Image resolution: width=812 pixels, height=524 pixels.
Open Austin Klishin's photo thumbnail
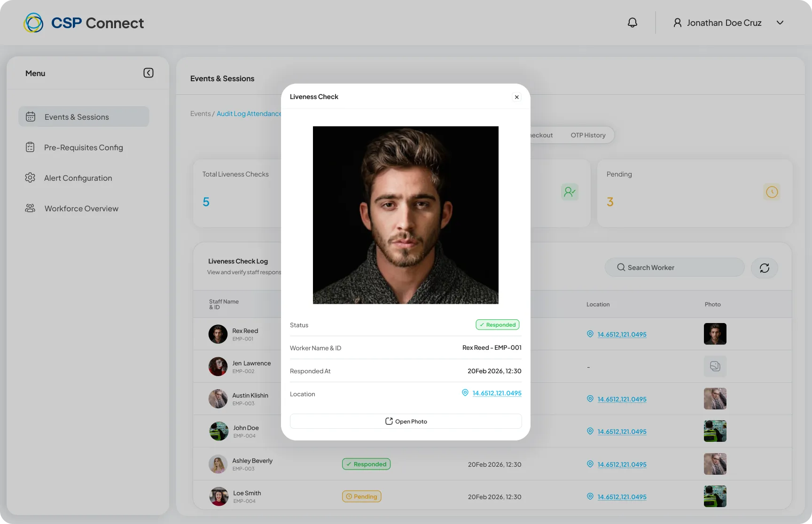(715, 399)
